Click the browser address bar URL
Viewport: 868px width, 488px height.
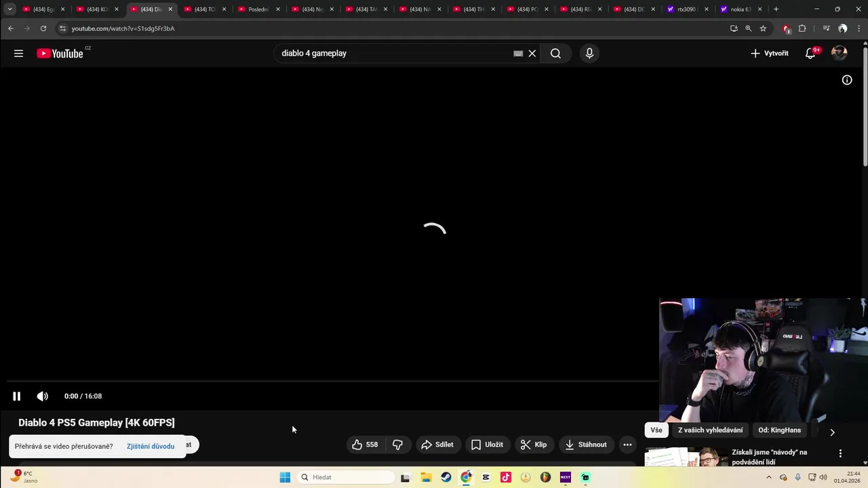click(123, 28)
